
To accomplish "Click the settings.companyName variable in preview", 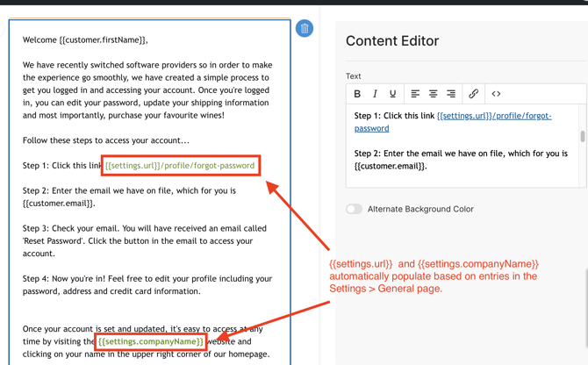I will [x=151, y=341].
